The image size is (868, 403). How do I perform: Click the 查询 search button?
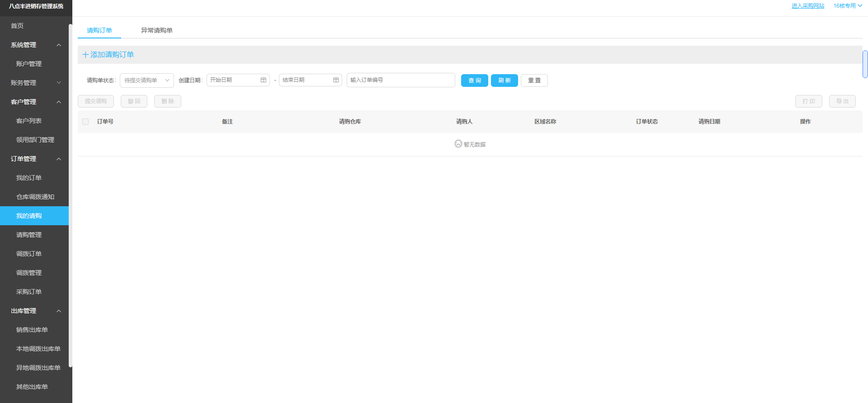475,81
